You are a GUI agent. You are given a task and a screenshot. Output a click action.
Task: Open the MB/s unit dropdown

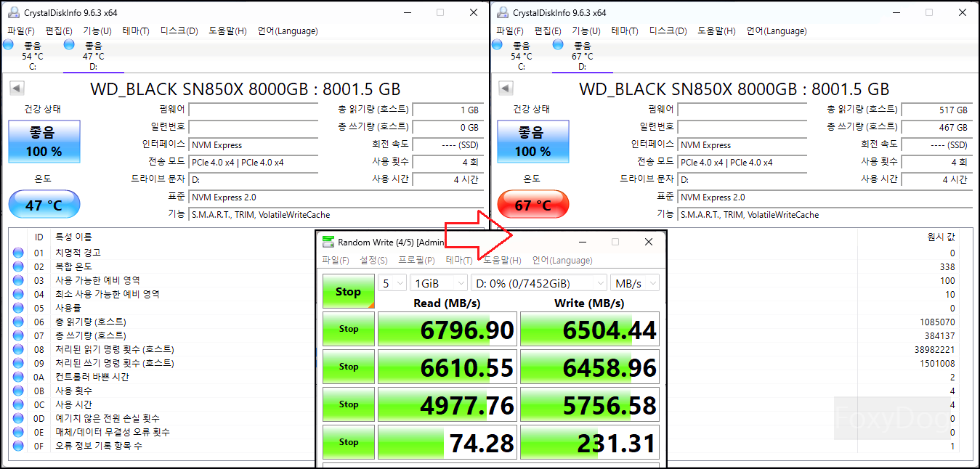click(635, 283)
